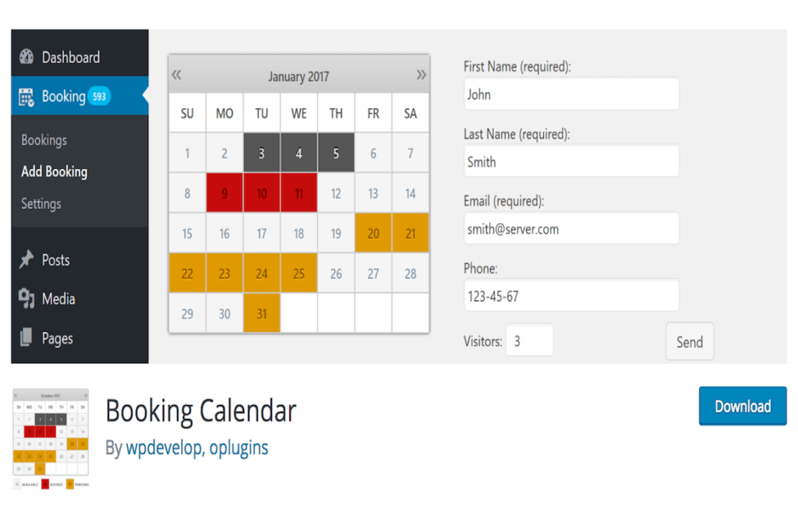The image size is (798, 532).
Task: Click the First Name input field
Action: (571, 94)
